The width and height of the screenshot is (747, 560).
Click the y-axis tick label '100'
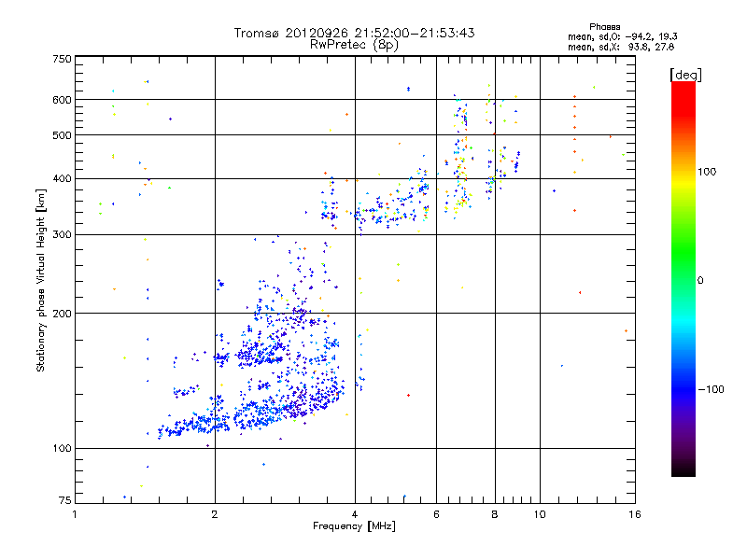click(x=62, y=448)
